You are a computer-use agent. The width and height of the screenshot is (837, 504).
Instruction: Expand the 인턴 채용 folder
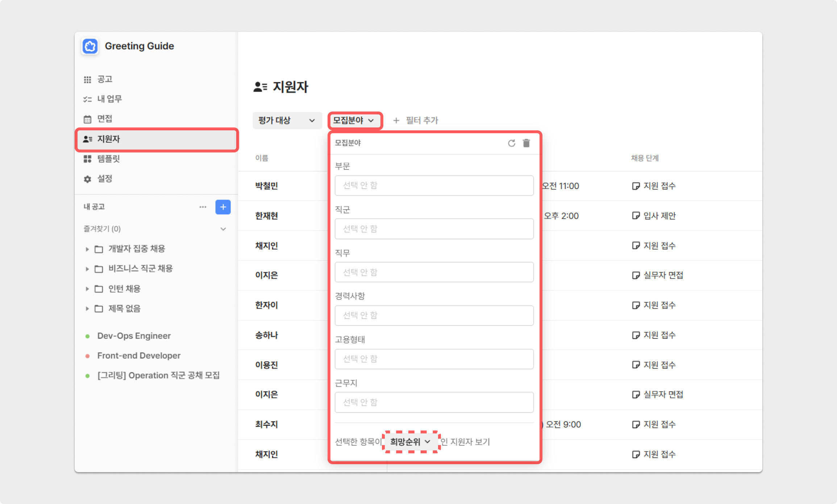[x=87, y=289]
